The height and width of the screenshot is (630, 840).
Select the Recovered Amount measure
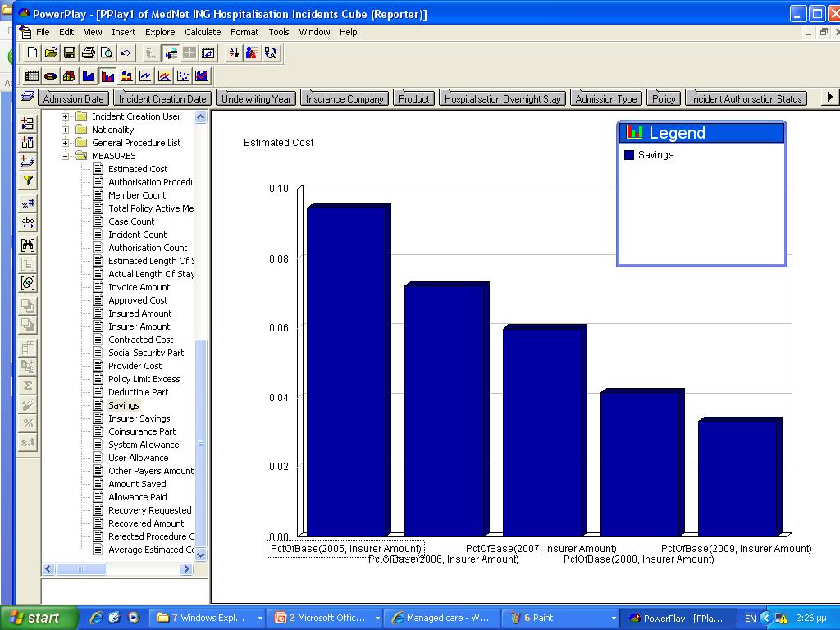[146, 523]
